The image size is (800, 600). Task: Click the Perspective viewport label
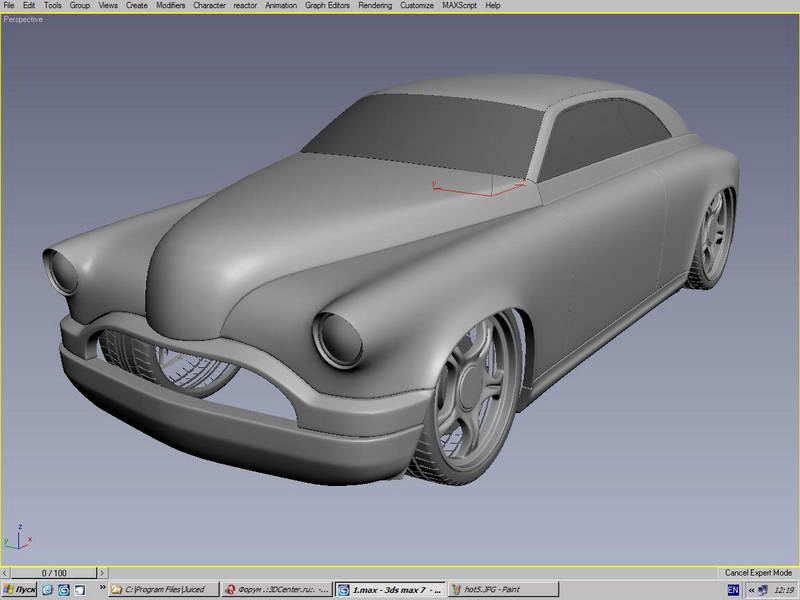[x=23, y=19]
